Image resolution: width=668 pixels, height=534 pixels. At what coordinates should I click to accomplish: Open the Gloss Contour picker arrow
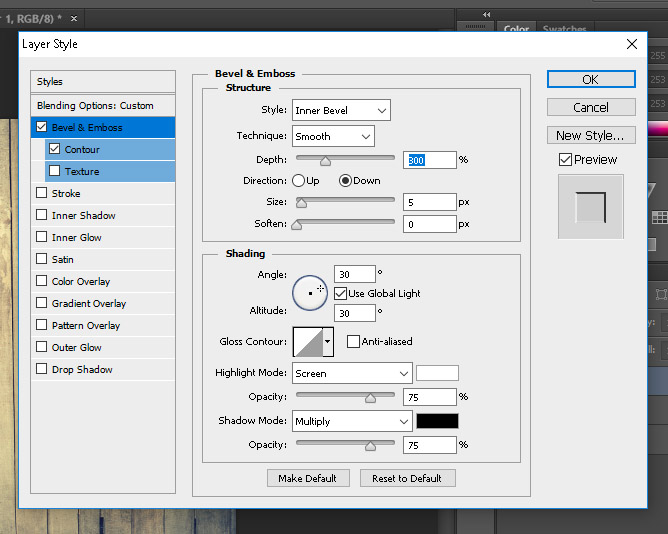[x=327, y=342]
